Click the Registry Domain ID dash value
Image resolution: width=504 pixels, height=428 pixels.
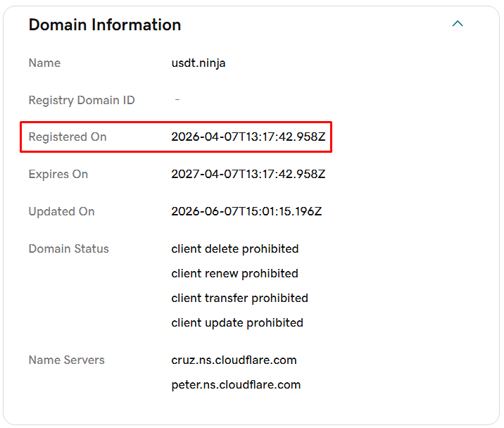click(x=177, y=100)
